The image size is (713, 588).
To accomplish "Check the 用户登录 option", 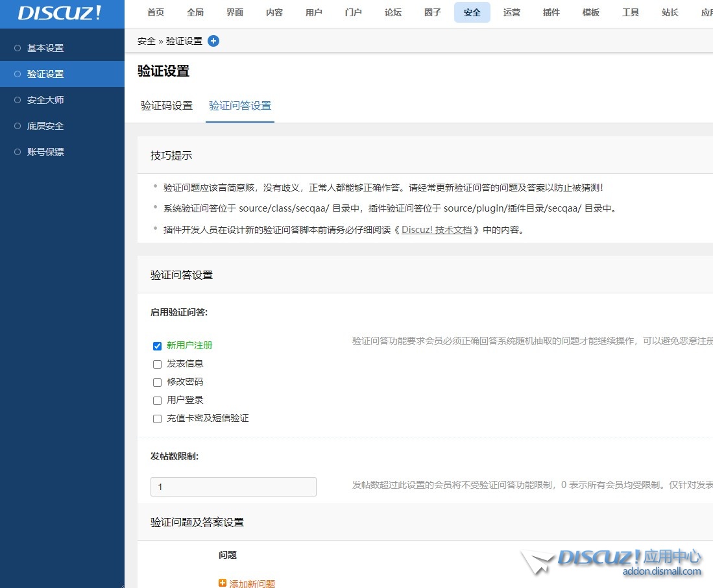I will (x=157, y=400).
